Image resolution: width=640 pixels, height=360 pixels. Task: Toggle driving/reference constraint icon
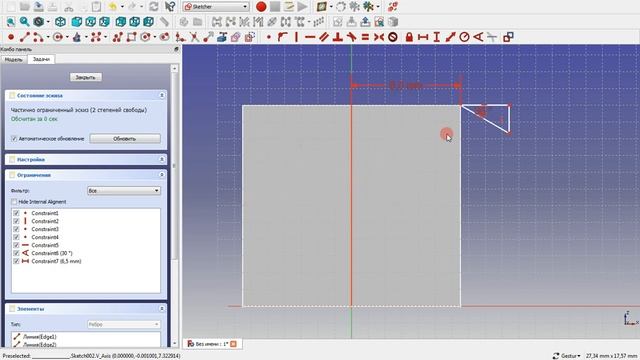click(x=508, y=37)
